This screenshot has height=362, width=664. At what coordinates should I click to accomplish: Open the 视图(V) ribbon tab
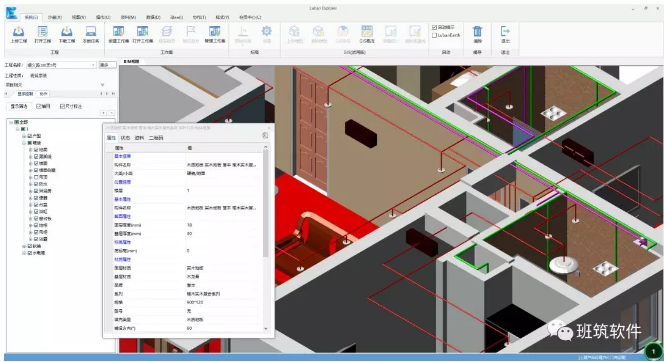pos(79,17)
